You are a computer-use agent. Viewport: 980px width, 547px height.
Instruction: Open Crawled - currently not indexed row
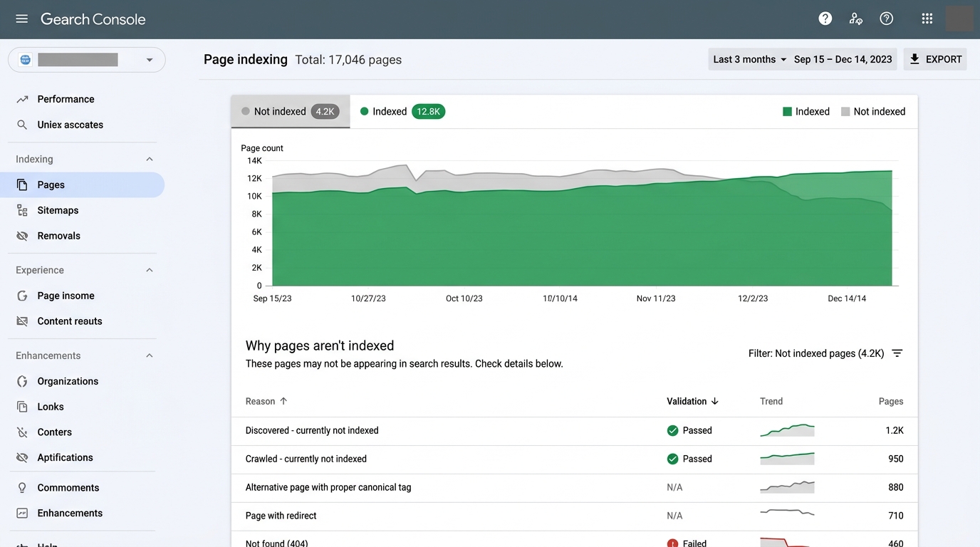tap(575, 459)
